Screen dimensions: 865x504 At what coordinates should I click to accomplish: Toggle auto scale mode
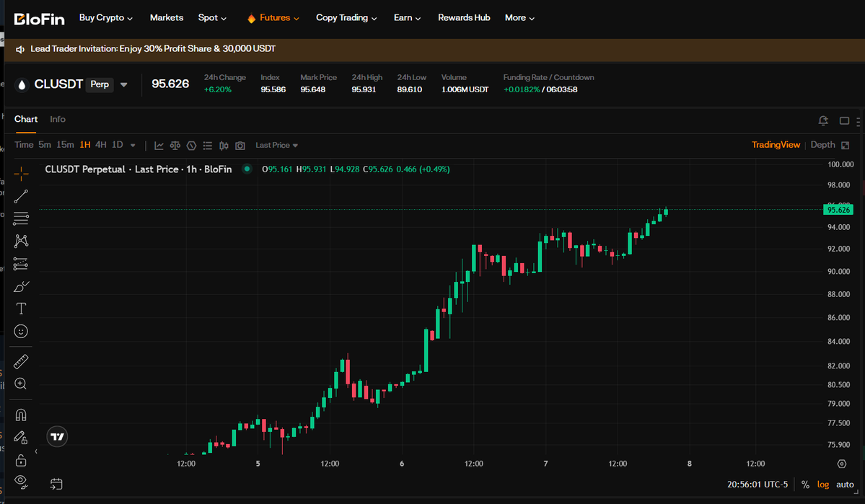(x=845, y=485)
